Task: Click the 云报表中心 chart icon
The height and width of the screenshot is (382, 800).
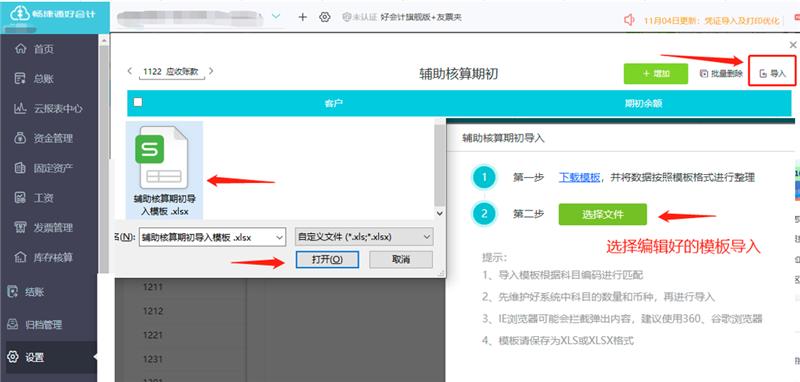Action: click(20, 108)
